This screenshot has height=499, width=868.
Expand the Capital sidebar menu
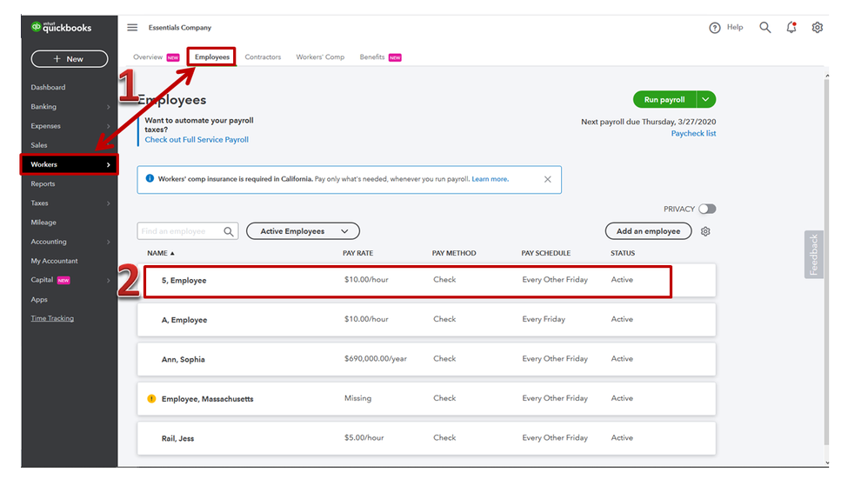pyautogui.click(x=109, y=280)
